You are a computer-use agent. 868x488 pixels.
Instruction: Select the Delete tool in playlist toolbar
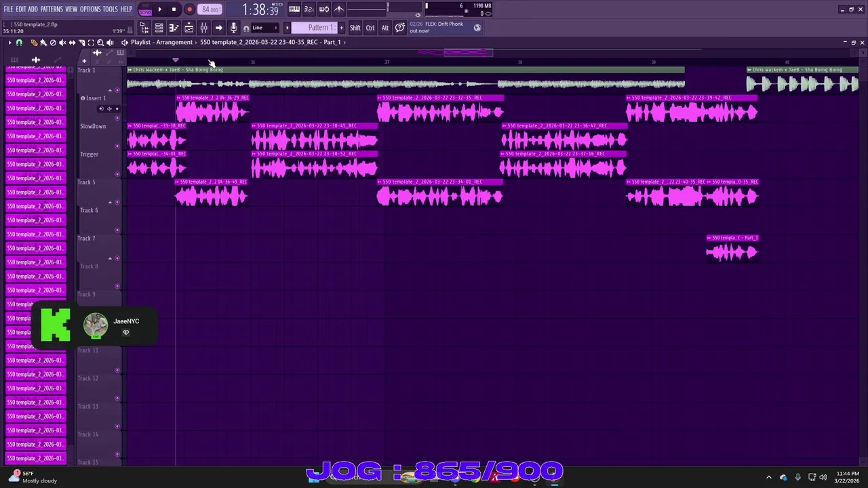[53, 43]
